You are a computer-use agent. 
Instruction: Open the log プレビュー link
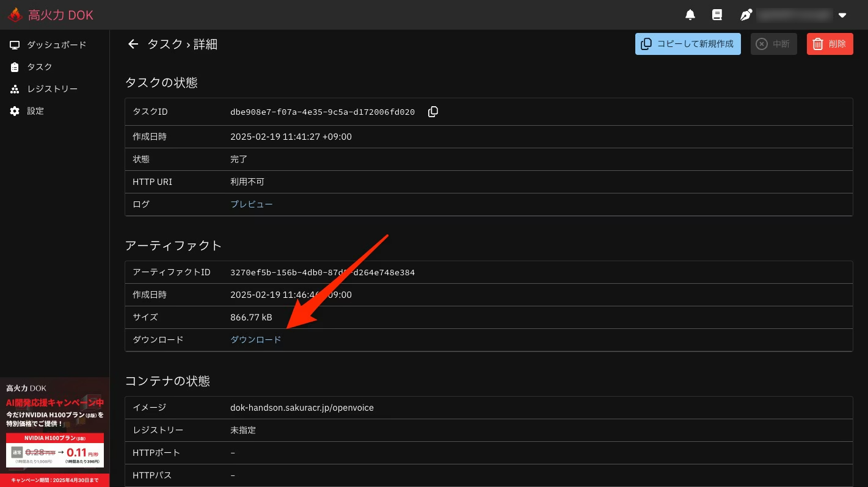[x=251, y=204]
